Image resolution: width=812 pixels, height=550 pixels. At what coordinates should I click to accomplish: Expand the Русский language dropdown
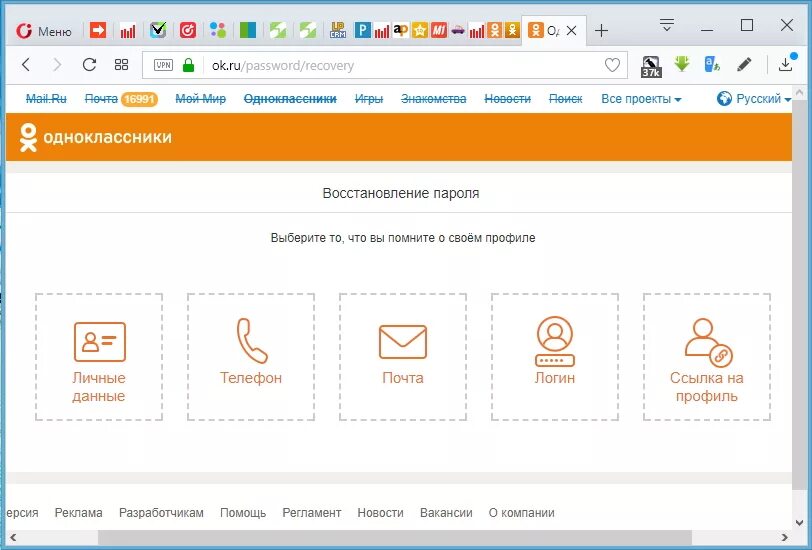point(754,98)
